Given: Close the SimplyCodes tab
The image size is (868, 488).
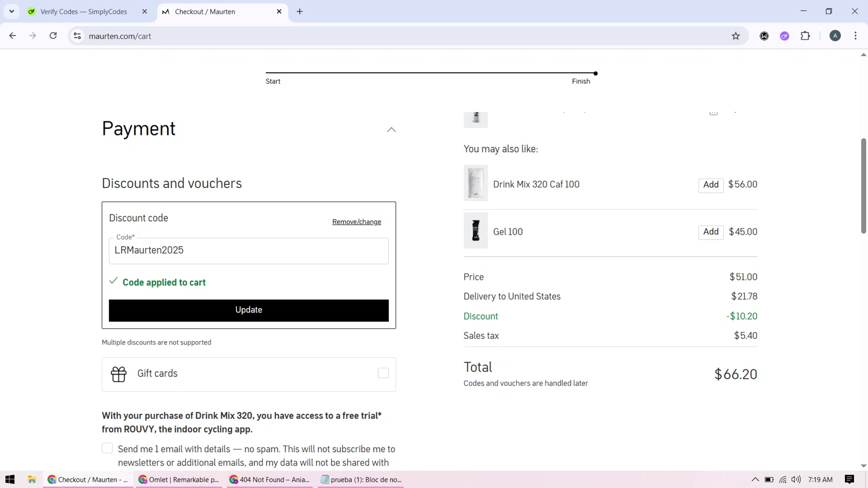Looking at the screenshot, I should tap(145, 12).
